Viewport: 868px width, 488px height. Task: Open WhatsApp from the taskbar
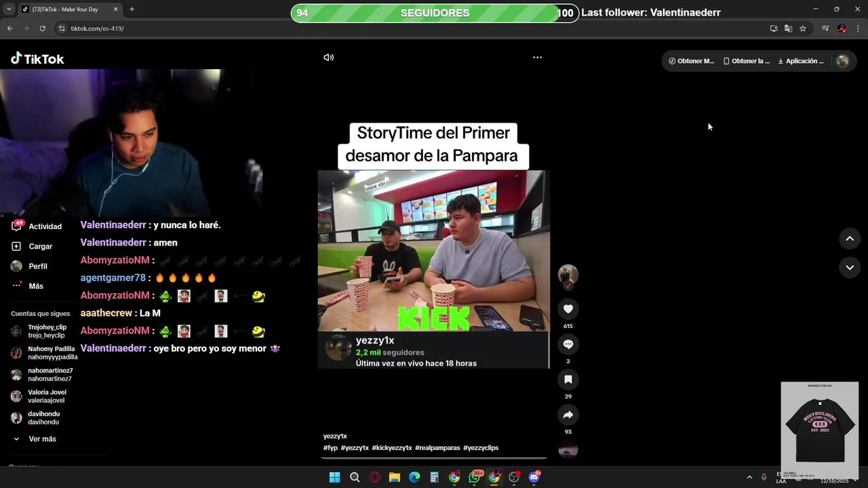click(x=475, y=477)
